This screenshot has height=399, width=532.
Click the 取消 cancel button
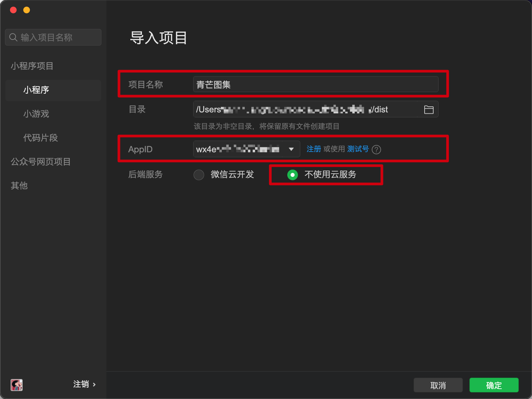pyautogui.click(x=438, y=385)
